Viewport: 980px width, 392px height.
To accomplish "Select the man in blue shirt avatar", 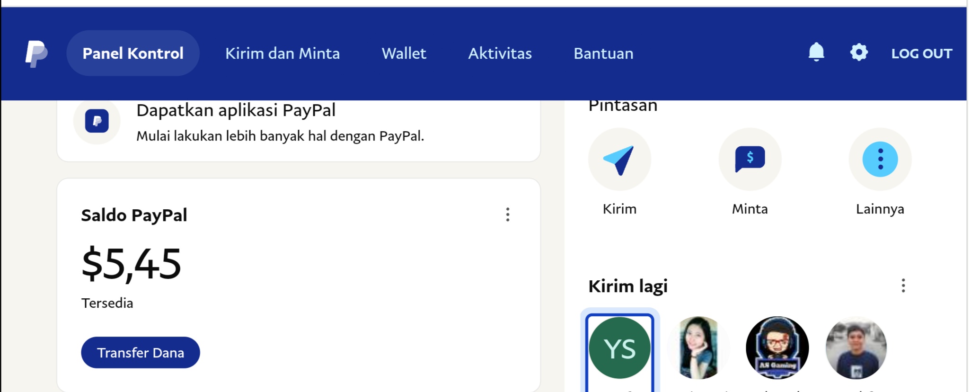I will click(856, 348).
